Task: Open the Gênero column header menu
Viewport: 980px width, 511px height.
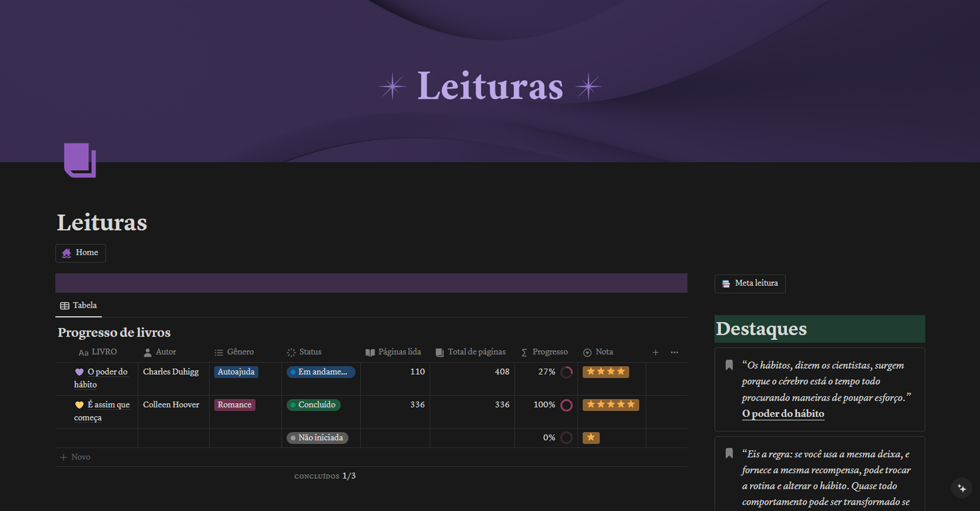Action: (x=234, y=352)
